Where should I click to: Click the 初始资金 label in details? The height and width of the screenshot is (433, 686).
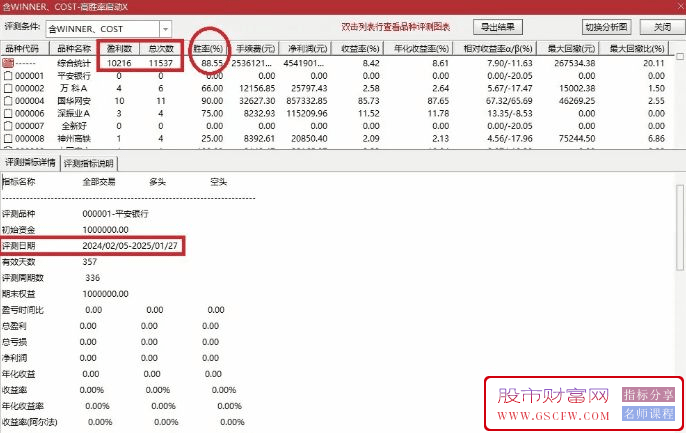[18, 230]
